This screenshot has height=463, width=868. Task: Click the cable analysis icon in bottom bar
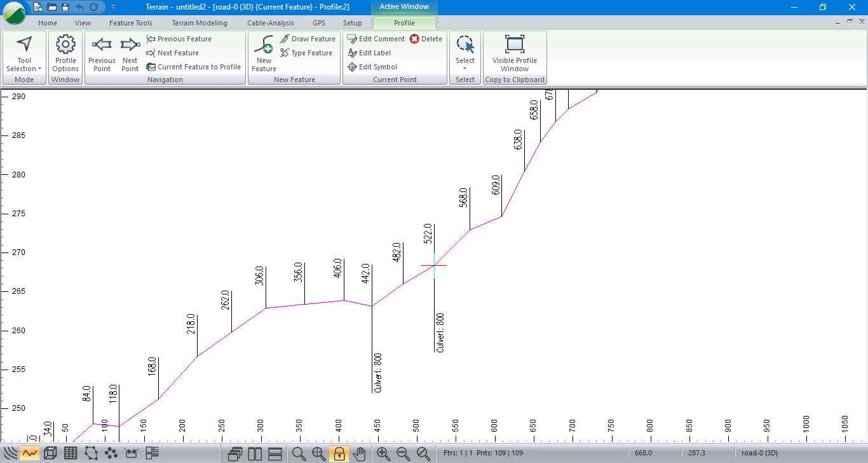pos(132,453)
